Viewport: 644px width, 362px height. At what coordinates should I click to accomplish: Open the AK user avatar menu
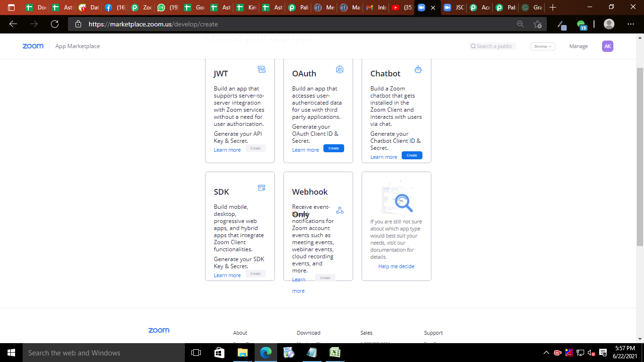coord(608,46)
